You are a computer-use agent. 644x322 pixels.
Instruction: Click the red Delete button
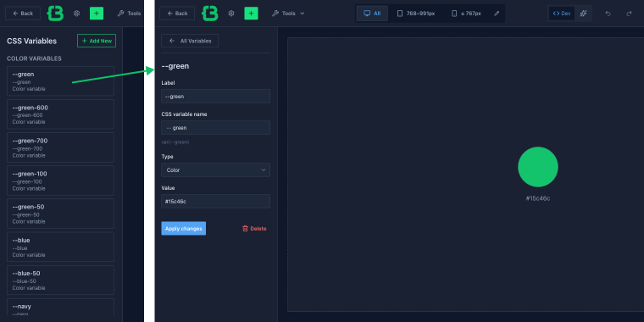(254, 228)
